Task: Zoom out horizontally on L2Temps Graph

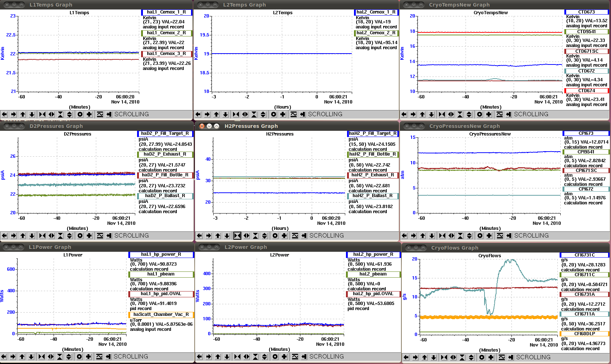Action: click(245, 114)
